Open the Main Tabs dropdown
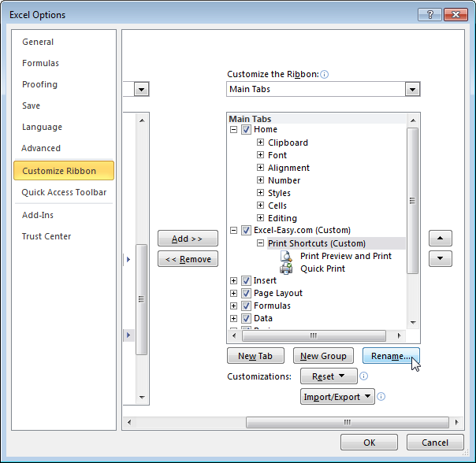Viewport: 476px width, 463px height. (x=412, y=89)
